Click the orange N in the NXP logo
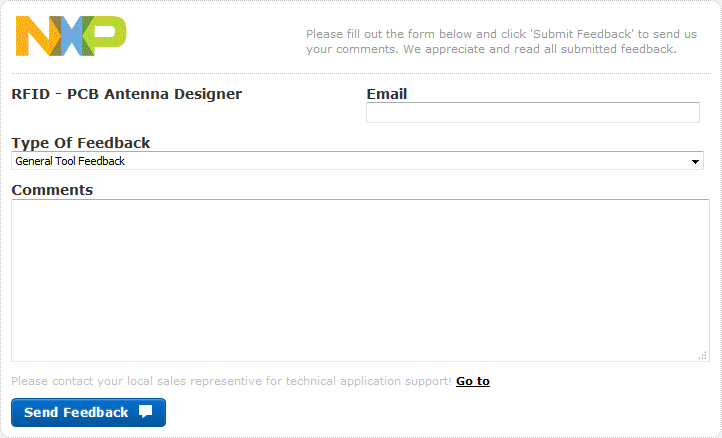 (x=35, y=36)
